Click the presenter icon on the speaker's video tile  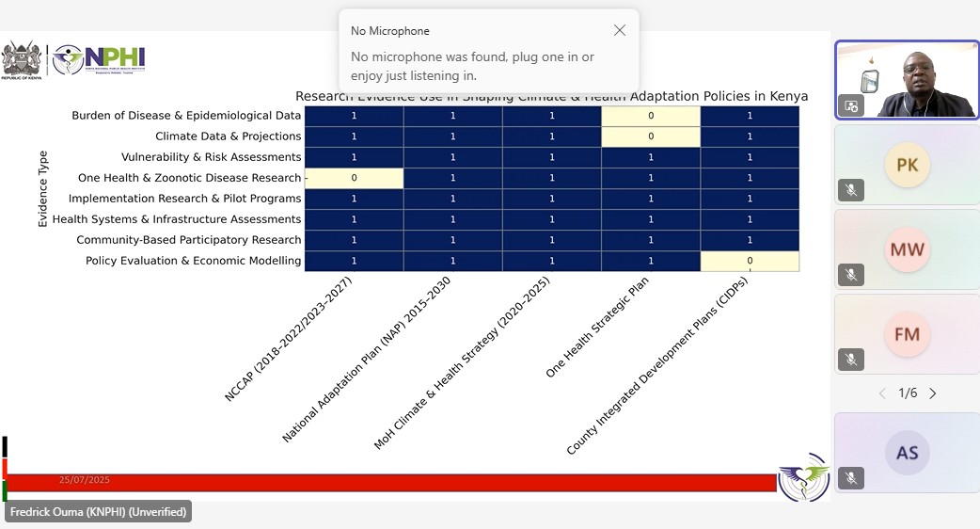(x=851, y=105)
